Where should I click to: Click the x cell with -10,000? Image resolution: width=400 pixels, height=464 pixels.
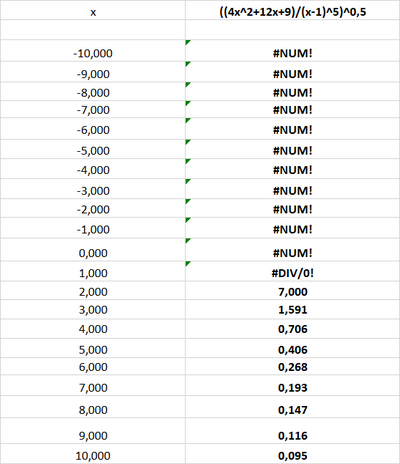[x=93, y=51]
